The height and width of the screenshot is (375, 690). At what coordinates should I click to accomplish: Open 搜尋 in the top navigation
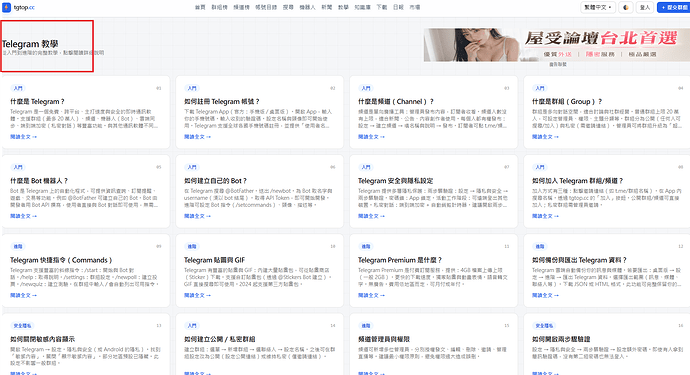coord(288,7)
